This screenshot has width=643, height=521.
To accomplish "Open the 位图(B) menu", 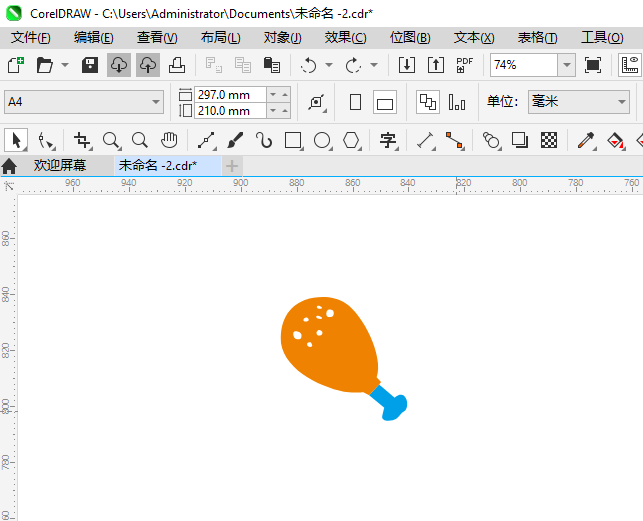I will coord(410,38).
